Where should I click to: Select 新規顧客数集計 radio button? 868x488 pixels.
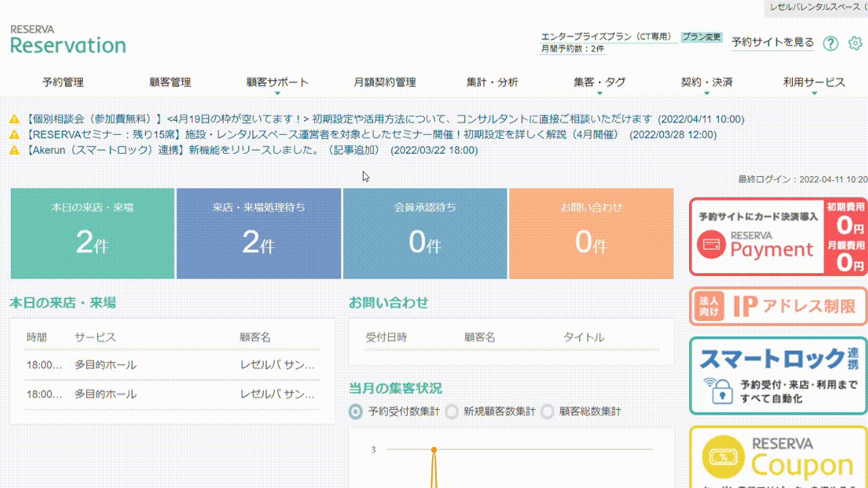(x=451, y=411)
